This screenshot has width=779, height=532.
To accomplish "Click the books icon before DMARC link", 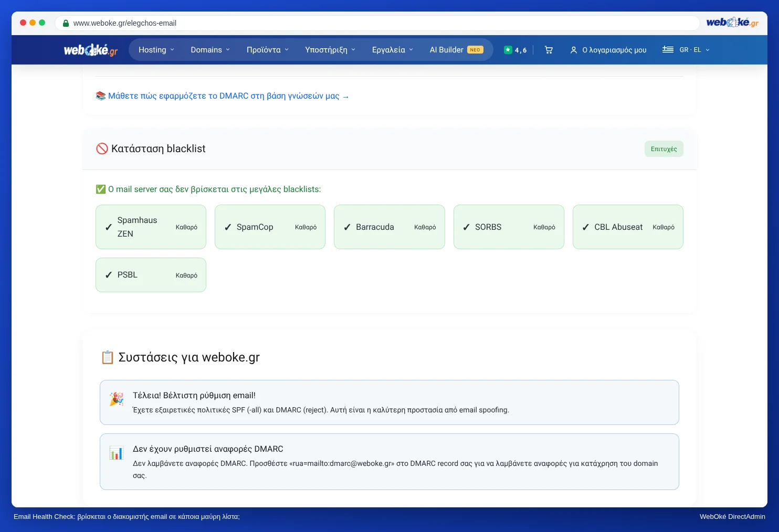I will point(101,96).
